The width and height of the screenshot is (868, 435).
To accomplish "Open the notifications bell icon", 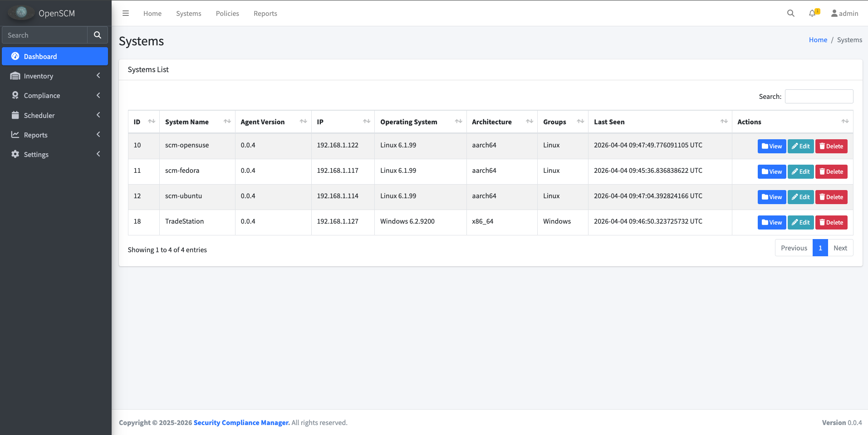I will click(x=813, y=13).
